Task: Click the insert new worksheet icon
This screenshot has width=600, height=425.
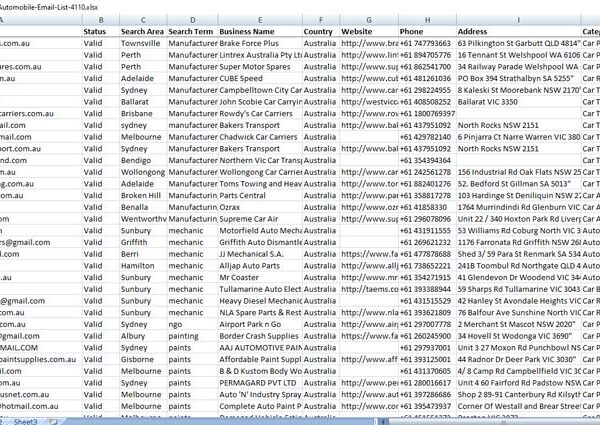Action: pyautogui.click(x=53, y=422)
